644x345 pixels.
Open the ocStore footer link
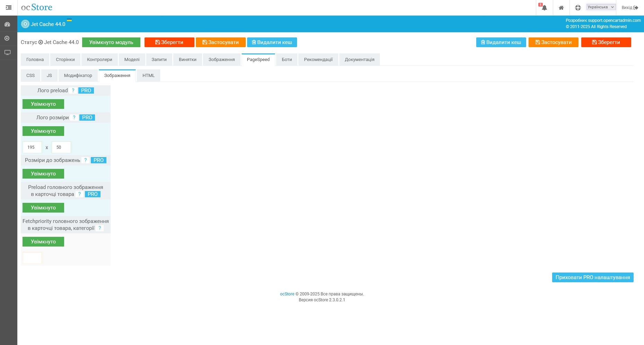[287, 294]
